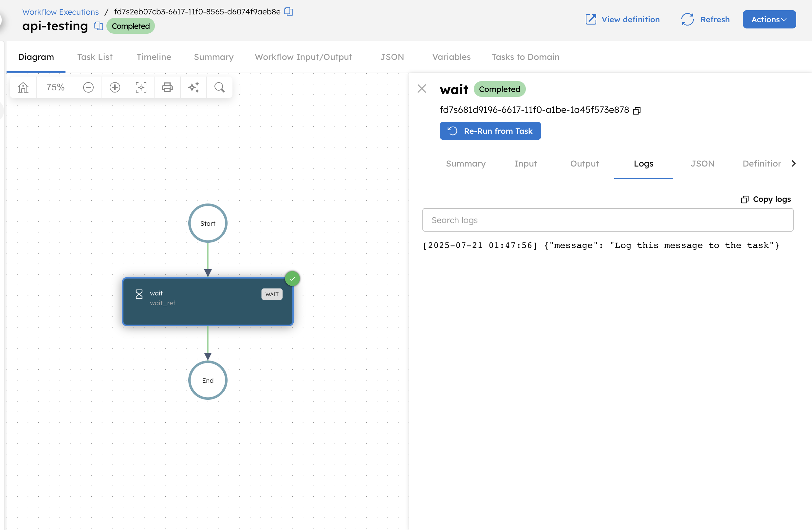The width and height of the screenshot is (812, 530).
Task: Open Tasks to Domain tab
Action: [526, 57]
